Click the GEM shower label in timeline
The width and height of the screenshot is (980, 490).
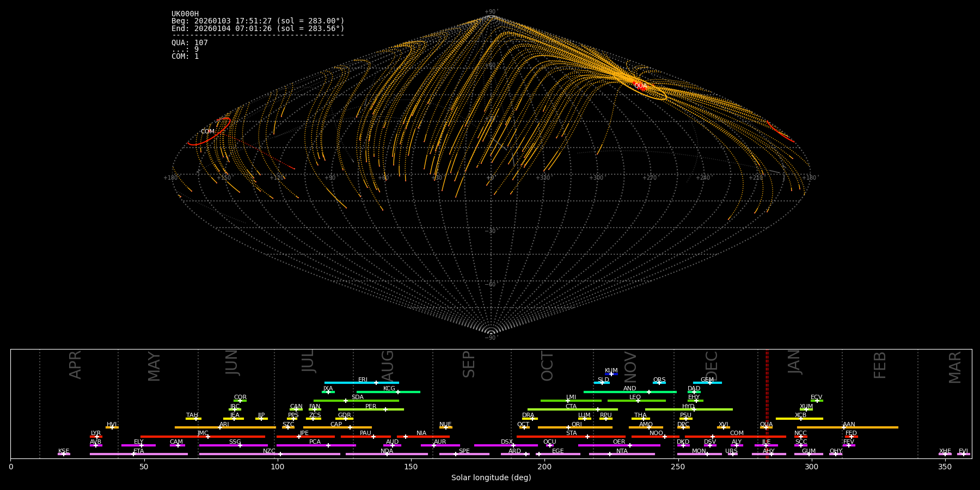[707, 380]
